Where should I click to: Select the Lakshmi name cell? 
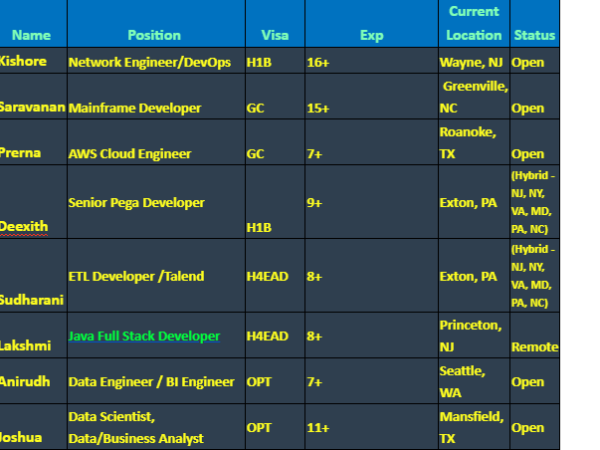(x=33, y=335)
